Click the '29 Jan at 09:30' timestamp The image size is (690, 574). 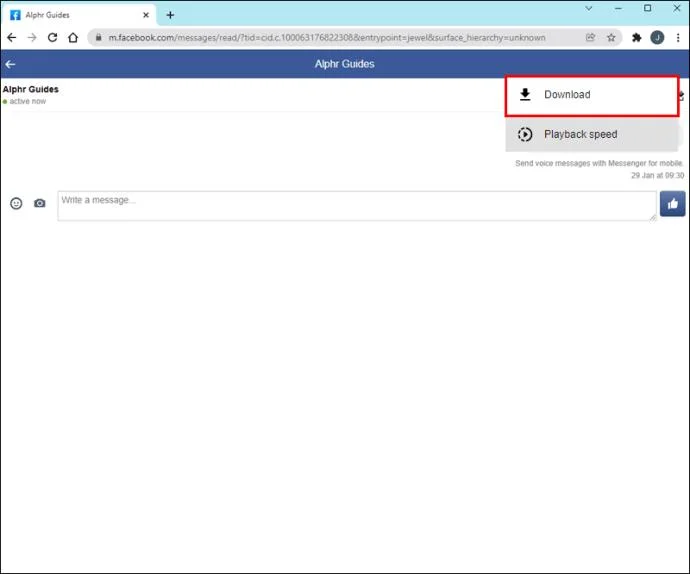(657, 175)
